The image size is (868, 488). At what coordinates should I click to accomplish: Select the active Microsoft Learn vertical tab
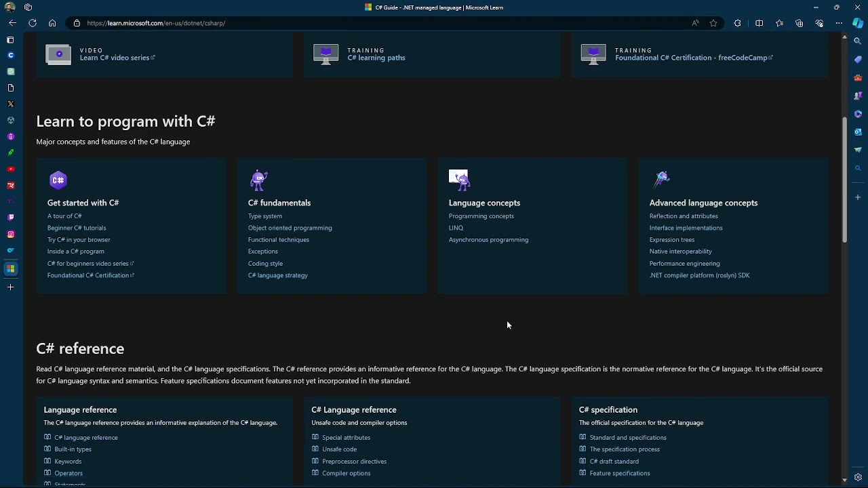coord(10,268)
